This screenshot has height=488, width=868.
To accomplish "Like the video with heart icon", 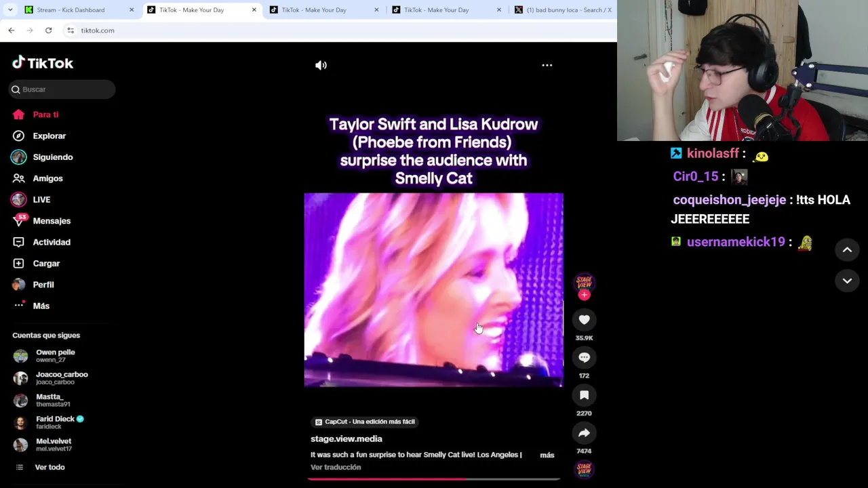I will click(584, 319).
